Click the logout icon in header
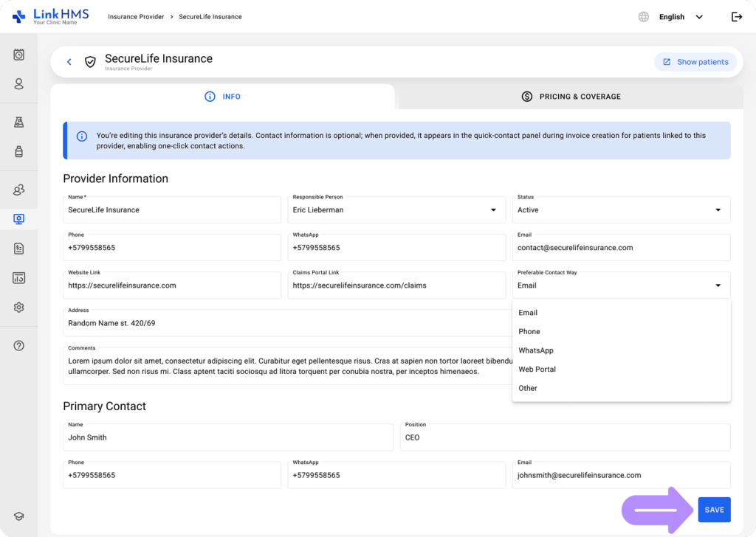The height and width of the screenshot is (537, 756). coord(737,17)
